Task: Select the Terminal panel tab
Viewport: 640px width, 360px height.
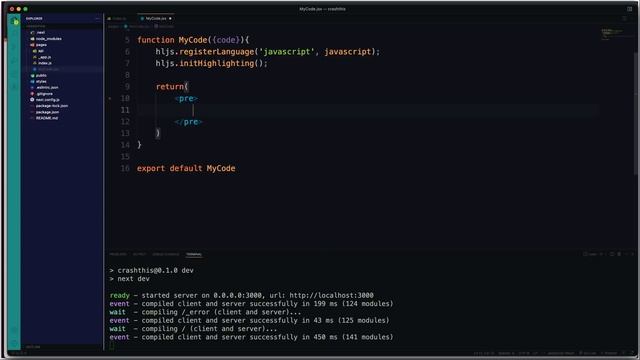Action: [194, 254]
